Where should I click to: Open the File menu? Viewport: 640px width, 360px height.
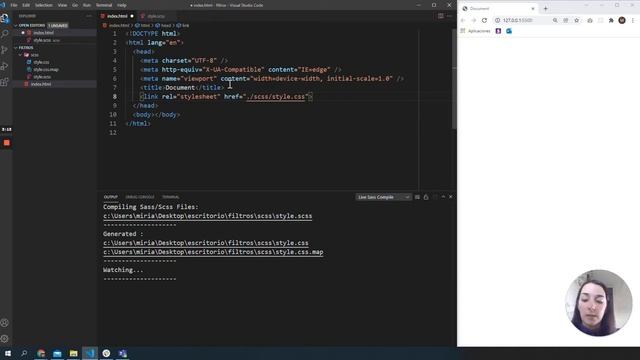14,5
